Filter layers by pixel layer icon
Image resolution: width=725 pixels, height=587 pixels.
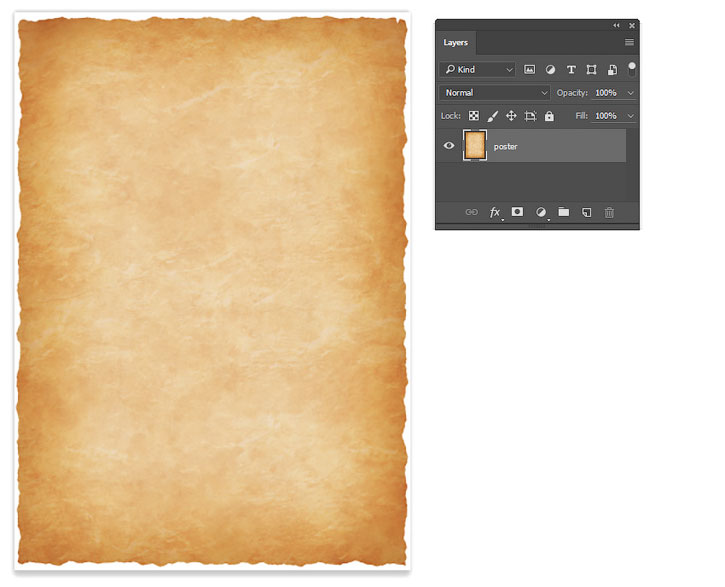pos(529,69)
